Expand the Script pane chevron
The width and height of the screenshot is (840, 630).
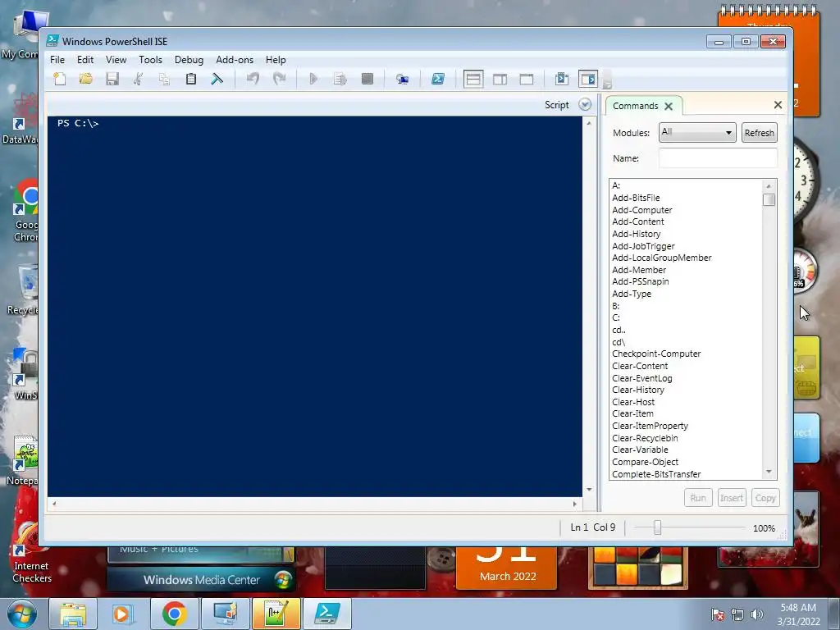pos(585,105)
